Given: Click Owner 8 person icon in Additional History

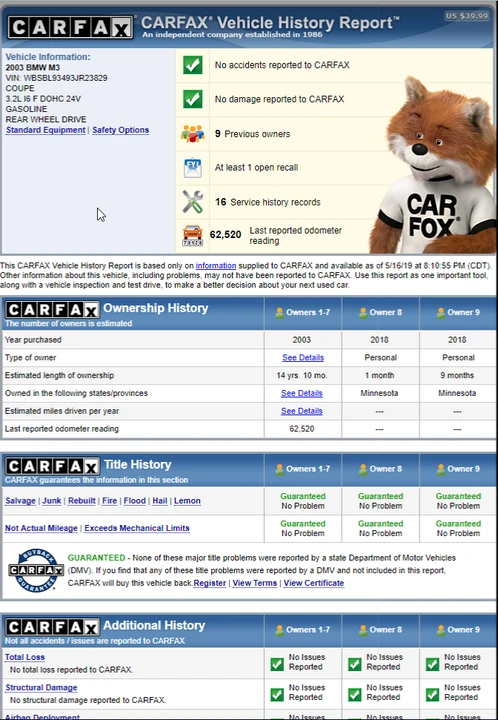Looking at the screenshot, I should [363, 630].
